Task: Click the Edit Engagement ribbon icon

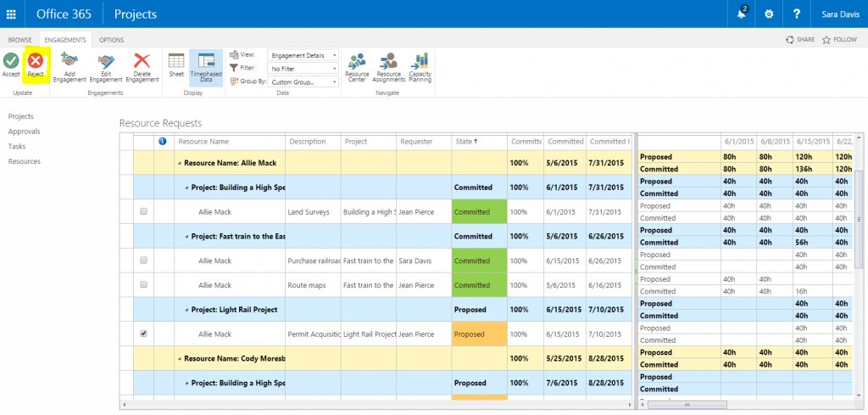Action: (106, 61)
